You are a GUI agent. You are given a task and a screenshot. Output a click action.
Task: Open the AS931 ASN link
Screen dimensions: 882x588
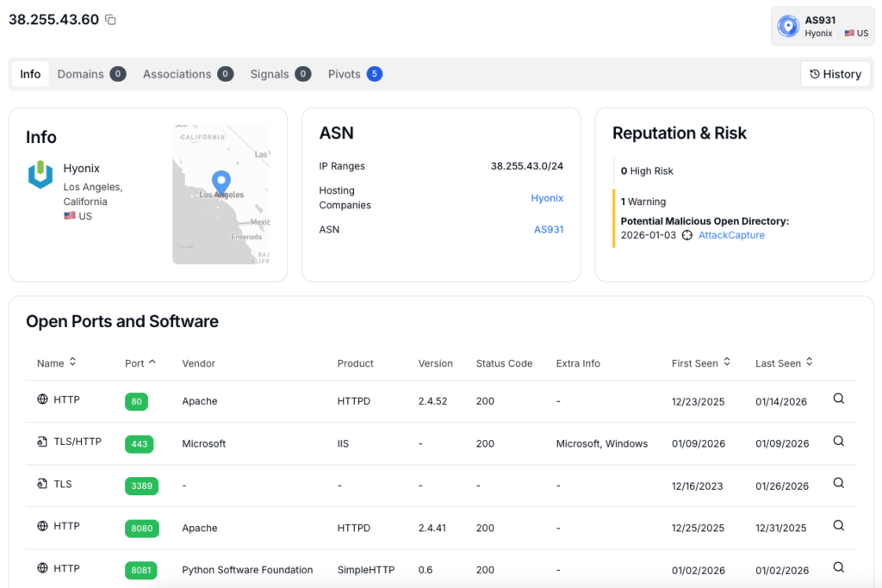548,230
